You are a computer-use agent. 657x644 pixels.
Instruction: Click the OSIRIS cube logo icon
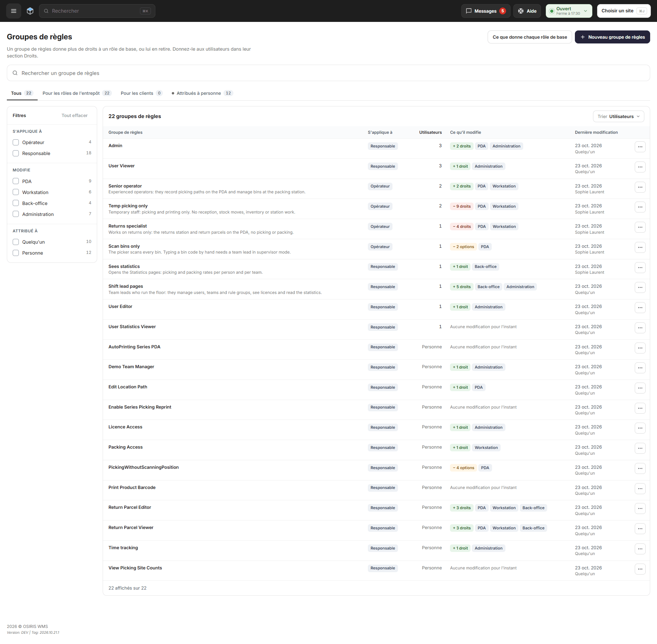[30, 11]
